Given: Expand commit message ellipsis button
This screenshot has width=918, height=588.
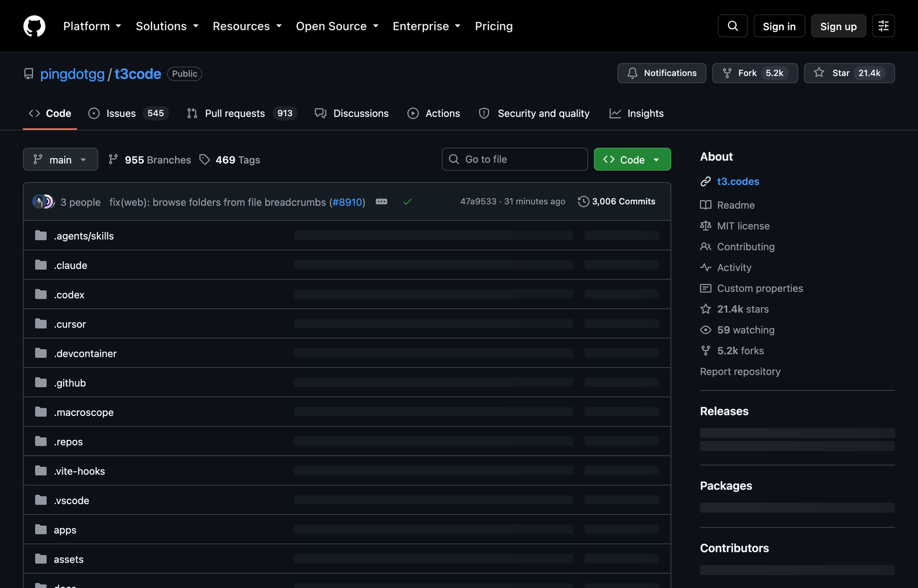Looking at the screenshot, I should pos(382,202).
